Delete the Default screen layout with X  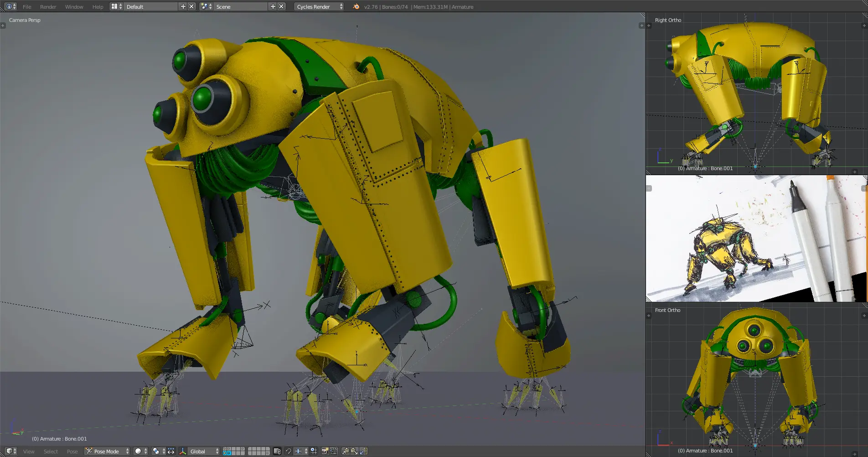[x=191, y=6]
